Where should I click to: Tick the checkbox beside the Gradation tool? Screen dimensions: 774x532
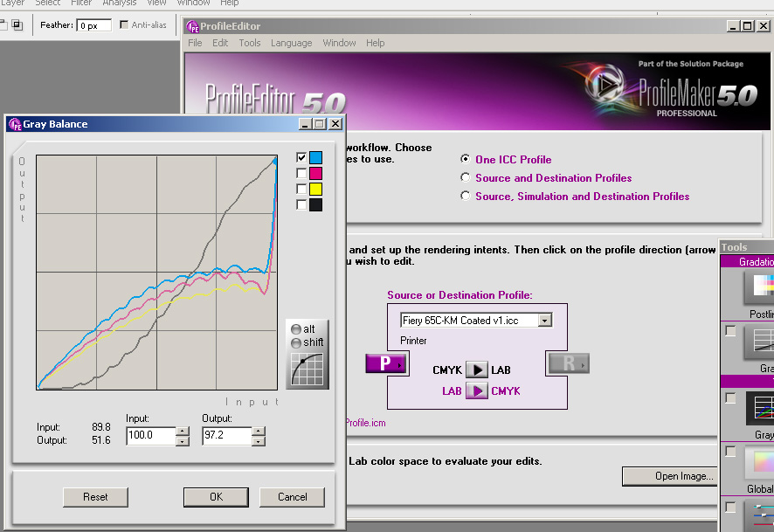pyautogui.click(x=730, y=331)
